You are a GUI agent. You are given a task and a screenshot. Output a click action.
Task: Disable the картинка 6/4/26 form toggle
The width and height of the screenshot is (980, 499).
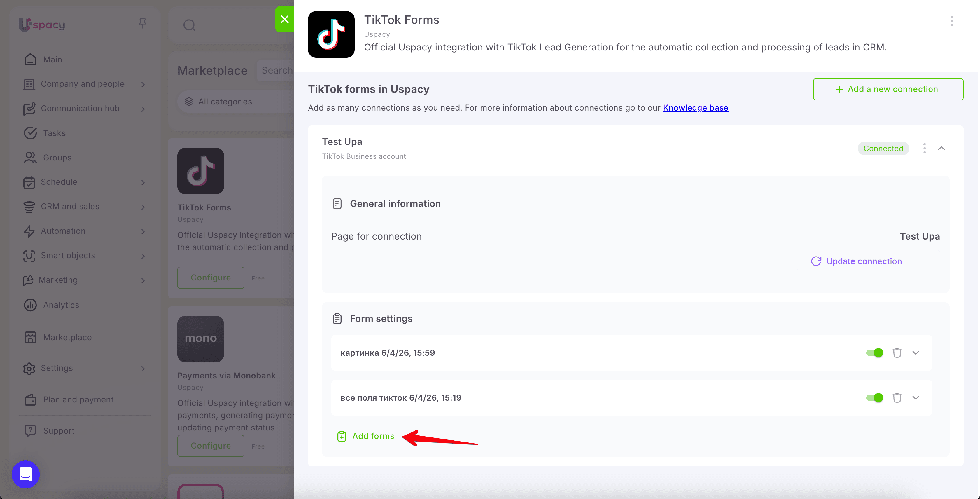[x=875, y=353]
